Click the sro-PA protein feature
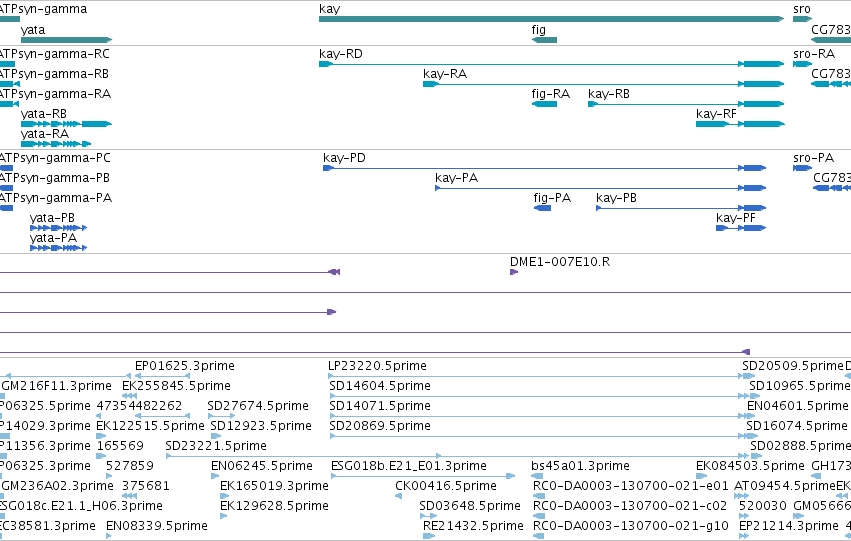The image size is (851, 541). click(802, 168)
